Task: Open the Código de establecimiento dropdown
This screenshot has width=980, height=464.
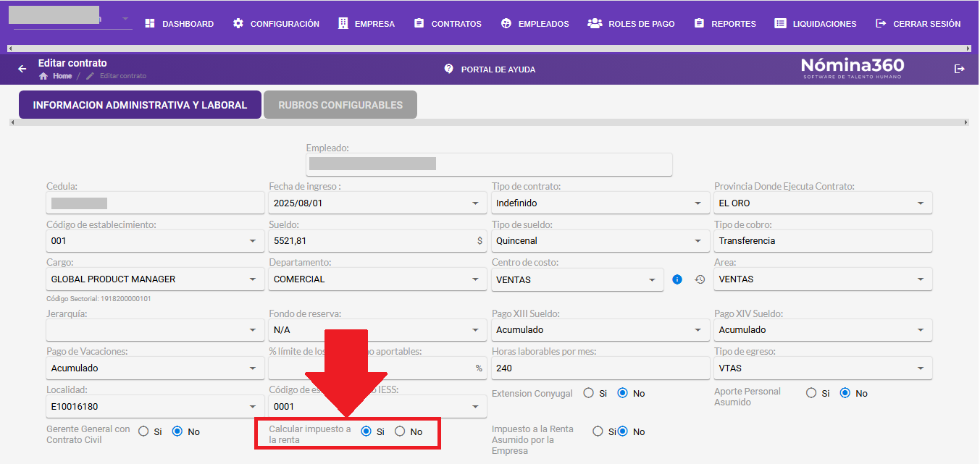Action: pos(155,241)
